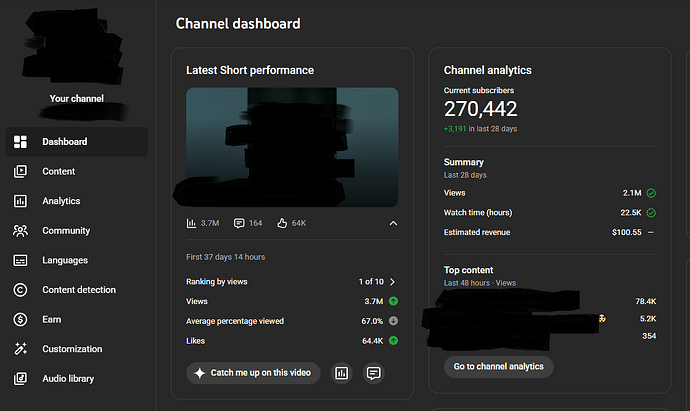
Task: Click the Earn dollar sign icon
Action: [x=20, y=319]
